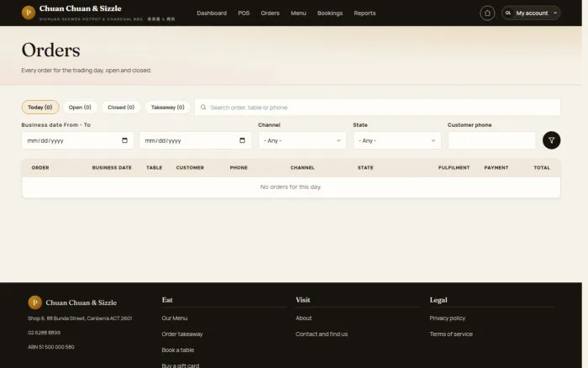
Task: Toggle the Takeaway (0) filter
Action: click(x=168, y=108)
